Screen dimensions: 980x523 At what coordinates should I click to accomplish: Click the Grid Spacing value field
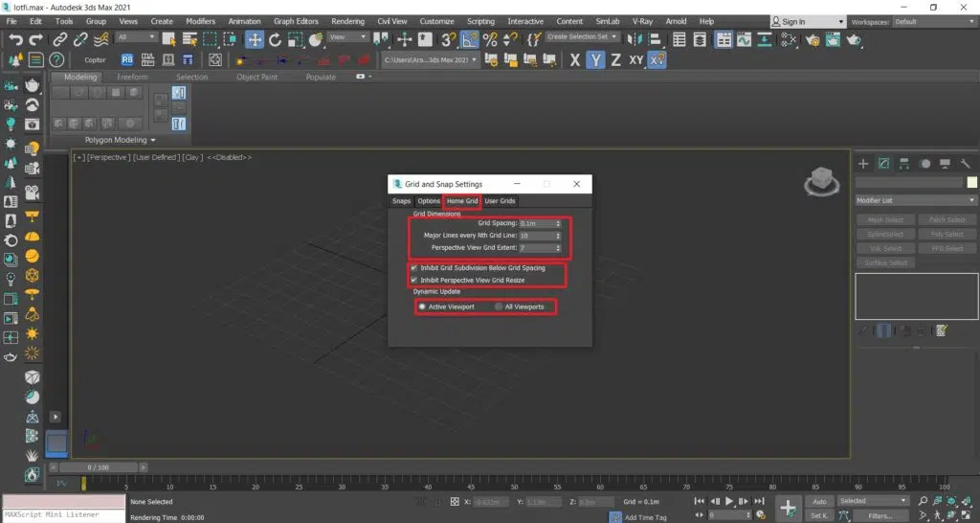[x=536, y=223]
